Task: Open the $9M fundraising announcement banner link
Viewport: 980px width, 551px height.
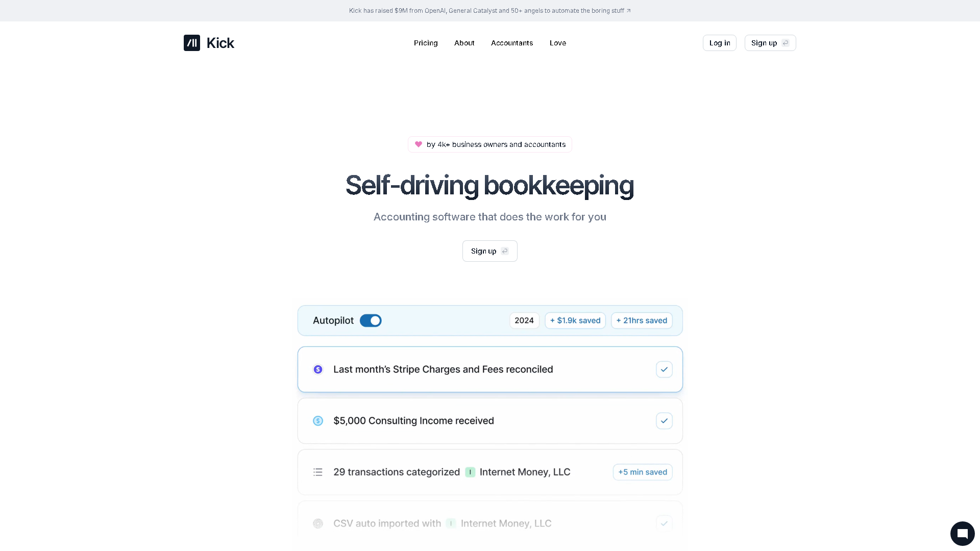Action: coord(489,10)
